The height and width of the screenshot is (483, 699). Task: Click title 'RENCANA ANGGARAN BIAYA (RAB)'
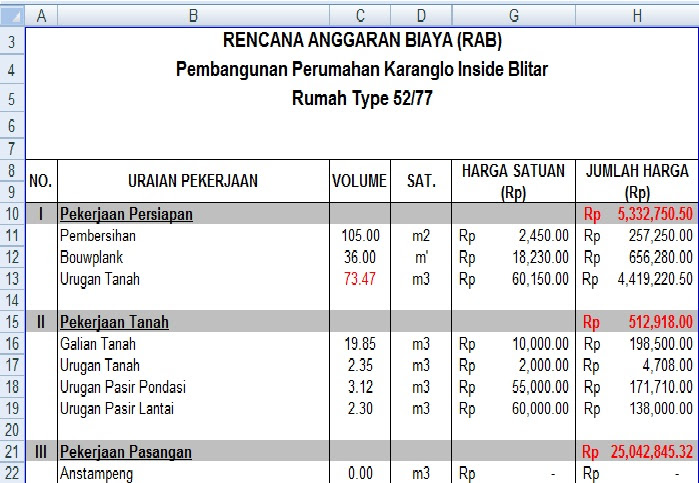tap(362, 41)
